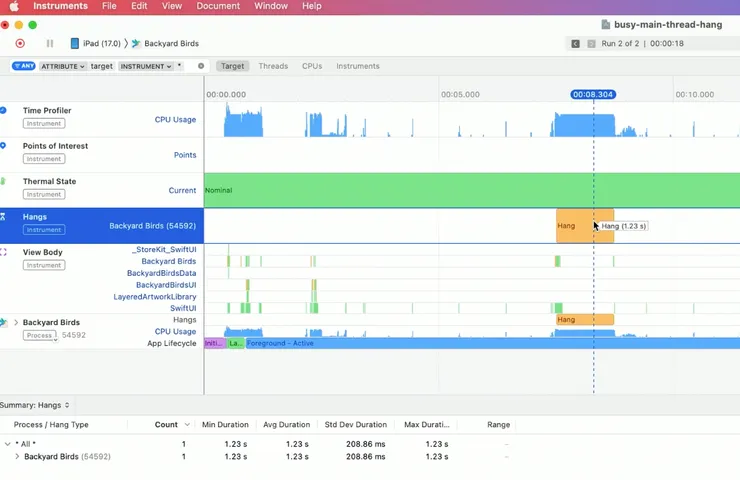740x480 pixels.
Task: Open the Document menu
Action: point(217,6)
